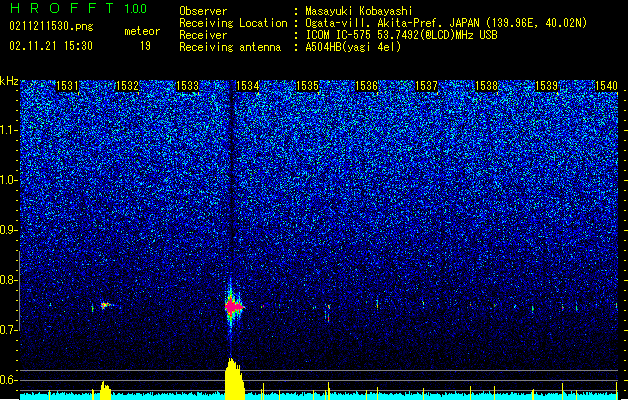The image size is (629, 400).
Task: Click the Ogata-vill. Akita-Pref. JAPAN location text
Action: [446, 23]
